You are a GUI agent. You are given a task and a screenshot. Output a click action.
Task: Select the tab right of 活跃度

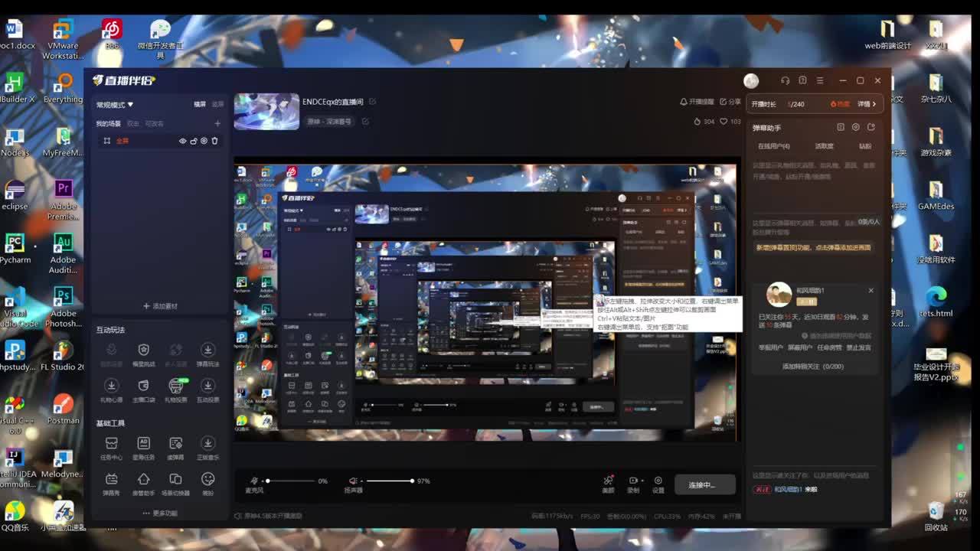865,146
